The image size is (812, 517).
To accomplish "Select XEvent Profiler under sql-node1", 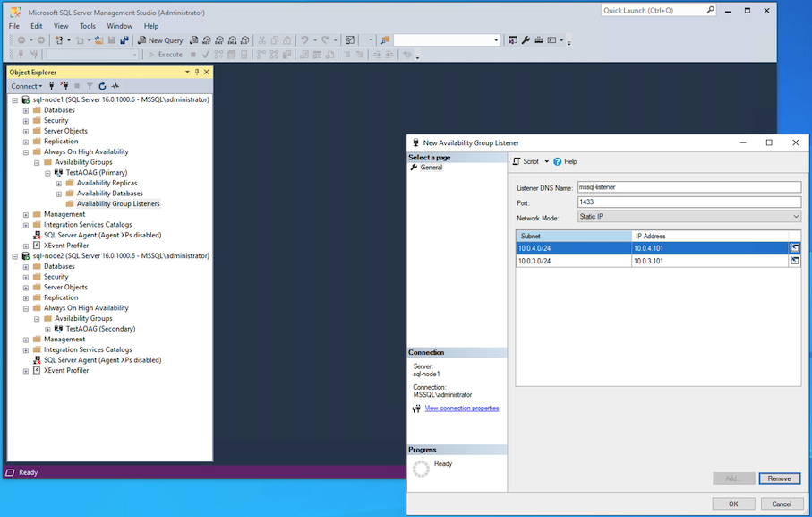I will 66,246.
